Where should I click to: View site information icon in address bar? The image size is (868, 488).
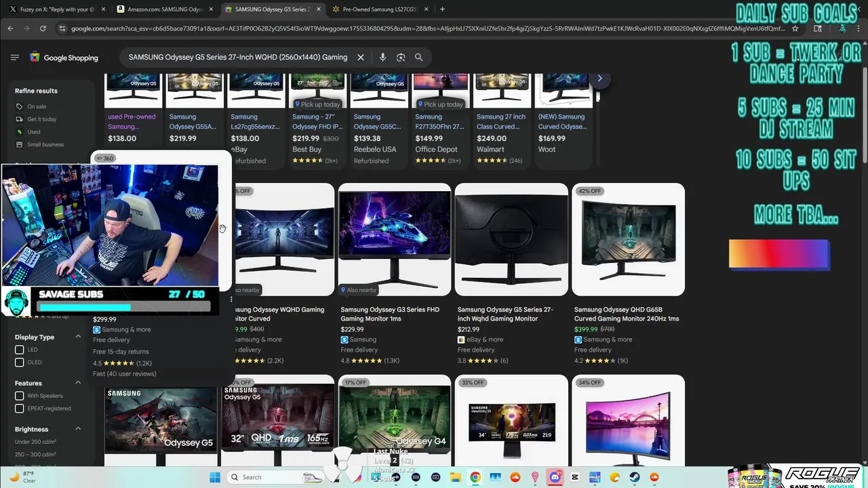62,28
